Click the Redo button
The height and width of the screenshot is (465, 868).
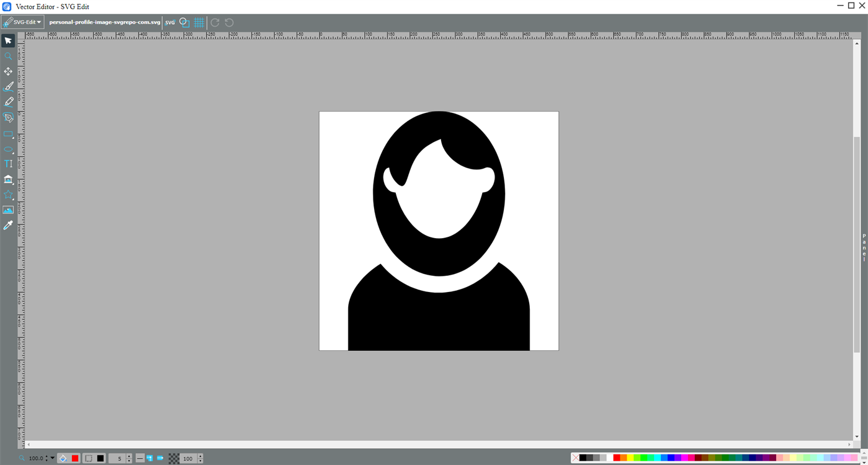click(215, 22)
